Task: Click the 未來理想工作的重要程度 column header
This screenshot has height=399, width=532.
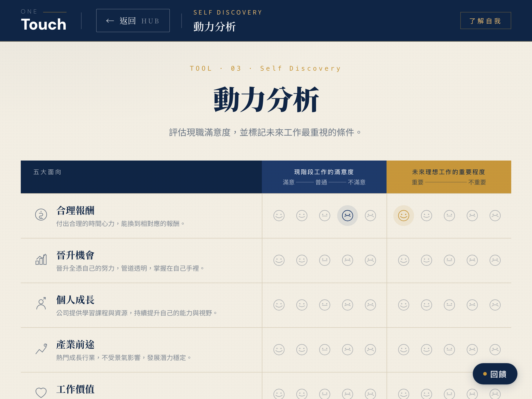Action: click(449, 177)
